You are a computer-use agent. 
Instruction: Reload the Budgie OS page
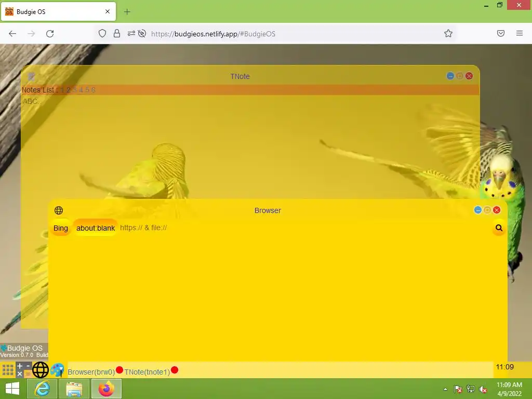(x=50, y=34)
